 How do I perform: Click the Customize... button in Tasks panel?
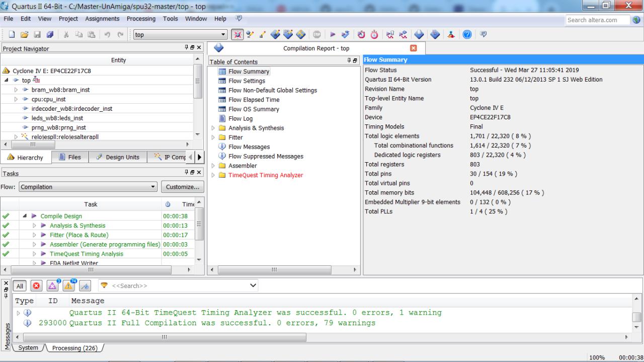click(182, 187)
